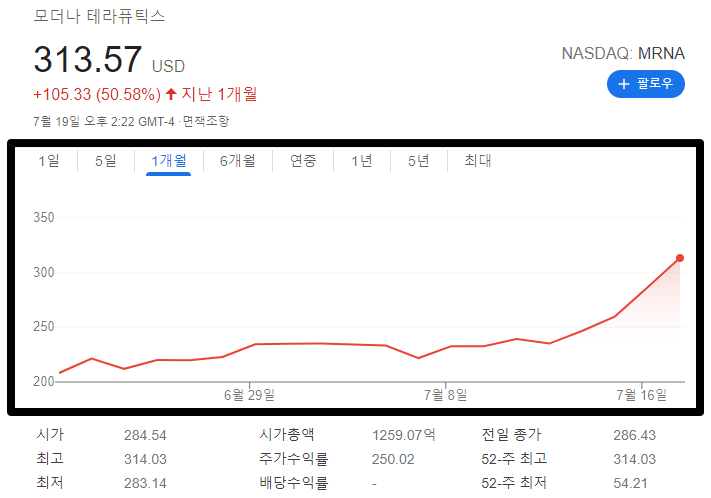Screen dimensions: 711x498
Task: Click the 6월 29일 axis date label
Action: pos(249,395)
